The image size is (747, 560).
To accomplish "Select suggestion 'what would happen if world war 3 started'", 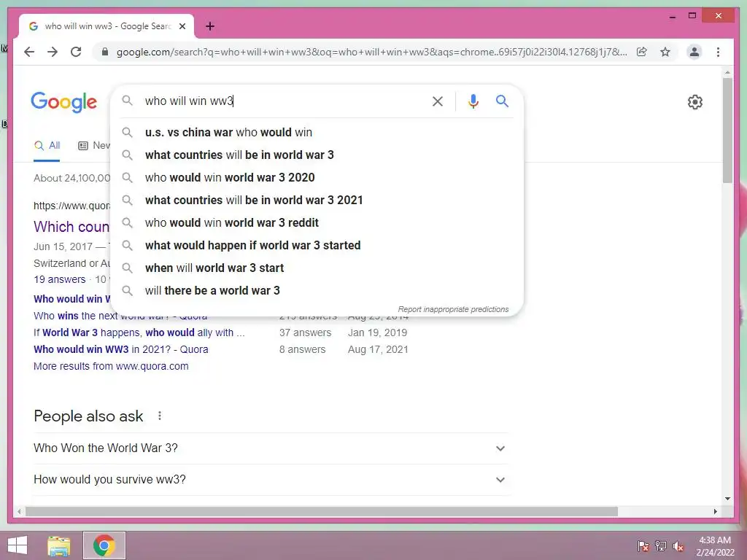I will point(317,245).
